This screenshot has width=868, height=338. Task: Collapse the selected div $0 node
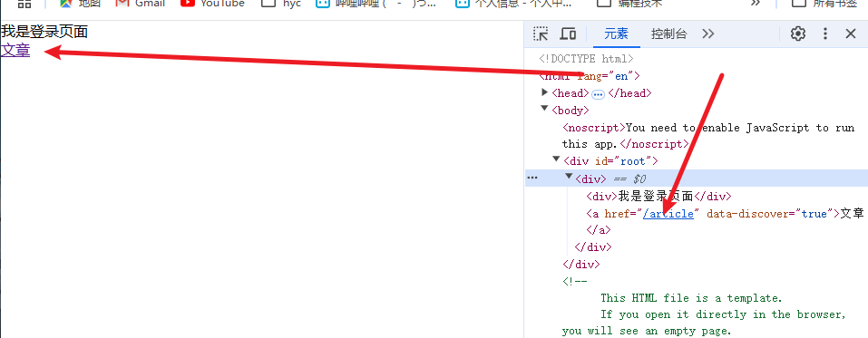(569, 176)
